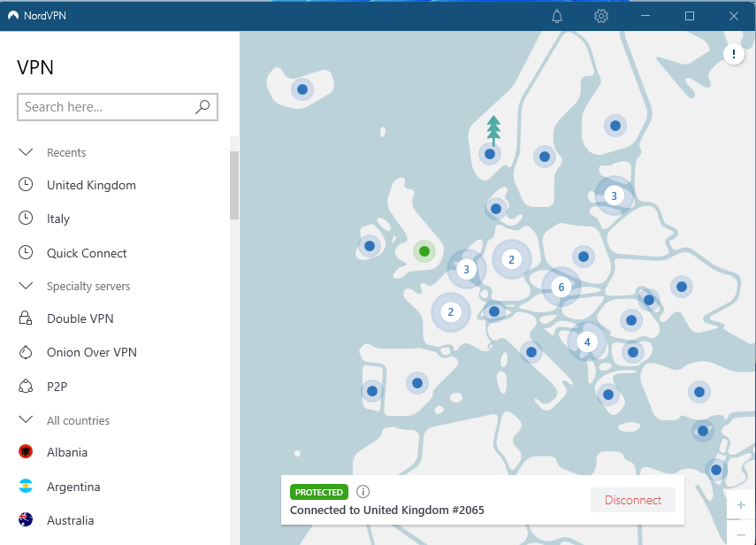Click the sidebar vertical scrollbar thumb

[x=234, y=185]
